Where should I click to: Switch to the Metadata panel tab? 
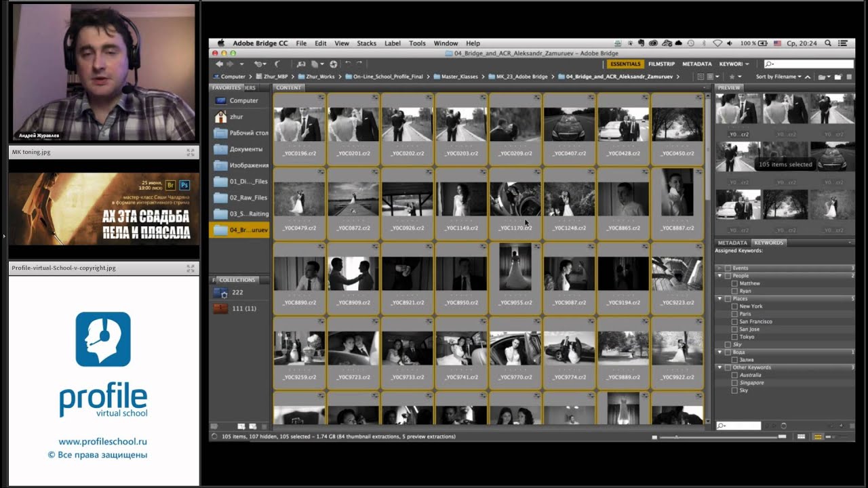(x=732, y=243)
